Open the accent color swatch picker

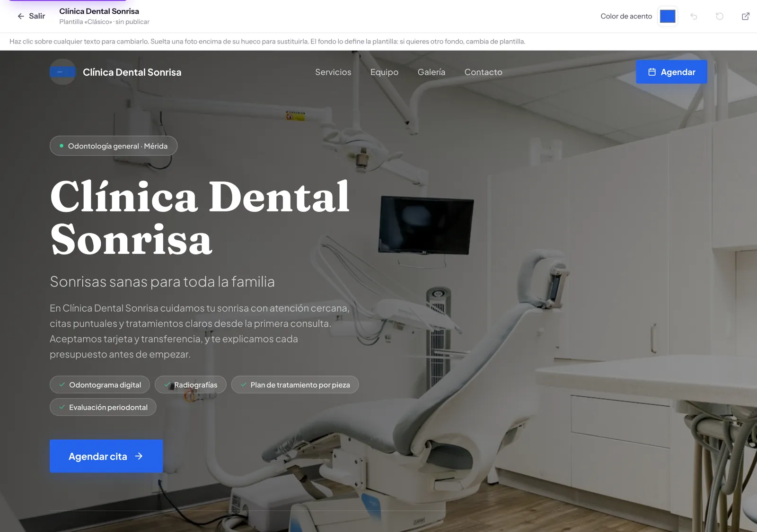(668, 16)
